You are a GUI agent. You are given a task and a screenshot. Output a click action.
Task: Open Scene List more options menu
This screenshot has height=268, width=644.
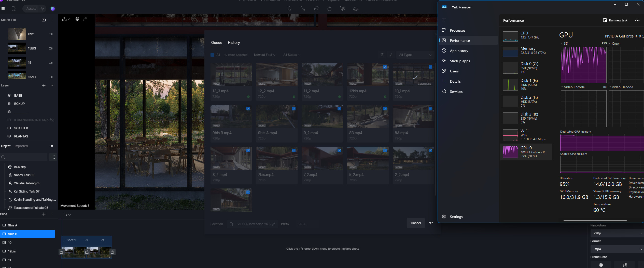(x=52, y=20)
